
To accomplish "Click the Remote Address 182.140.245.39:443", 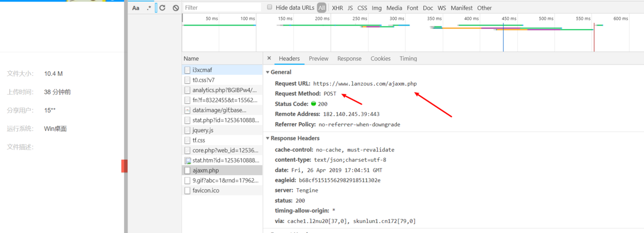I will pyautogui.click(x=351, y=114).
